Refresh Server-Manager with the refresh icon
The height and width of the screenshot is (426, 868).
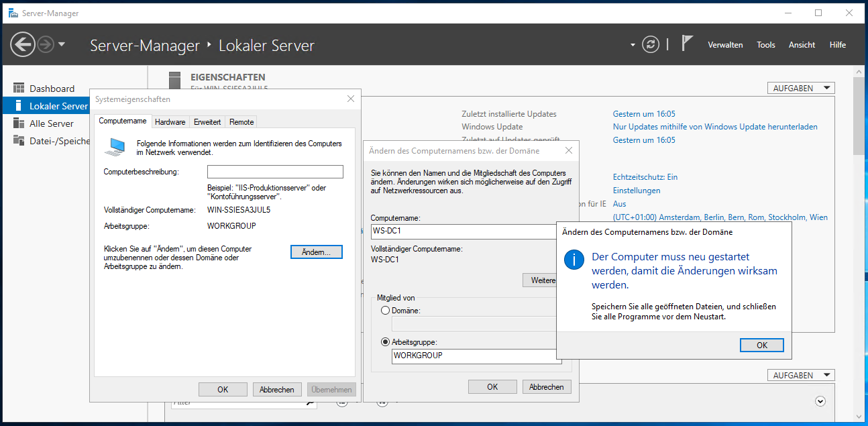pos(651,45)
